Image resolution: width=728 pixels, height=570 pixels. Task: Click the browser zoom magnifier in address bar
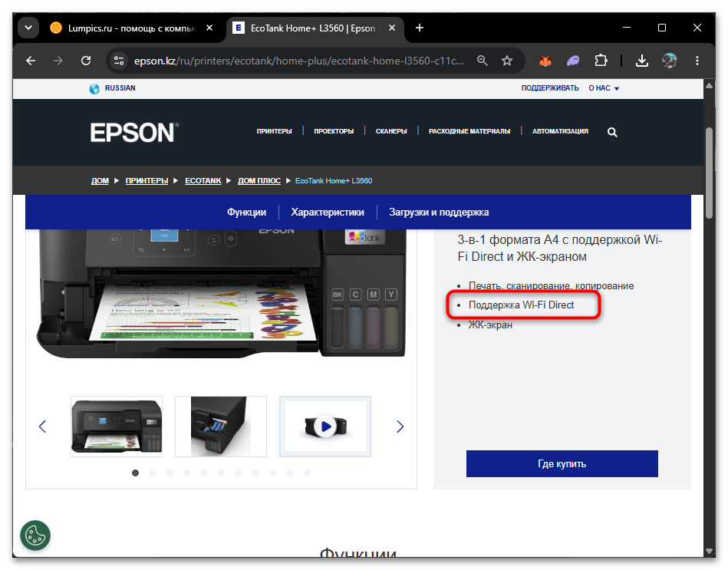tap(483, 61)
